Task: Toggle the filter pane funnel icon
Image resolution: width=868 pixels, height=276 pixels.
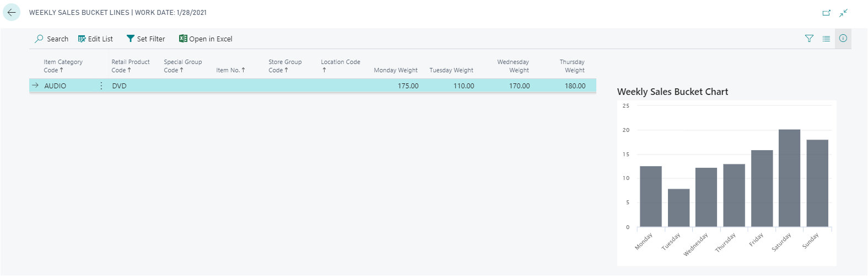Action: [x=809, y=39]
